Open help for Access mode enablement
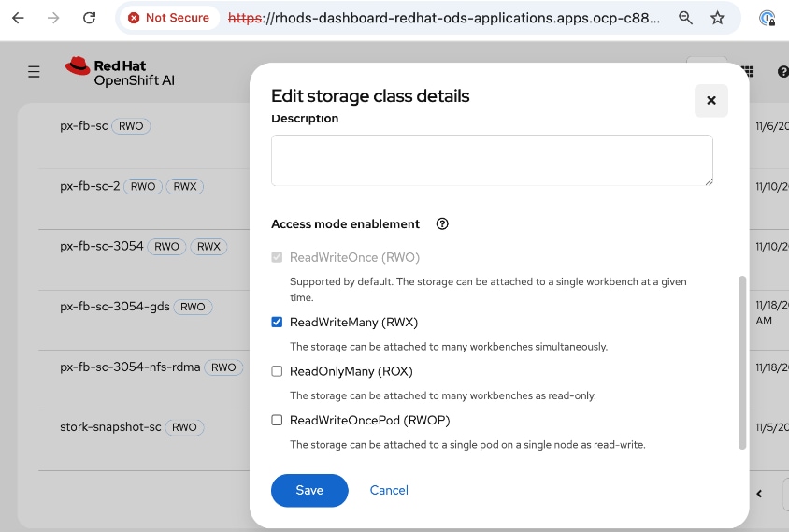This screenshot has height=532, width=789. coord(443,224)
